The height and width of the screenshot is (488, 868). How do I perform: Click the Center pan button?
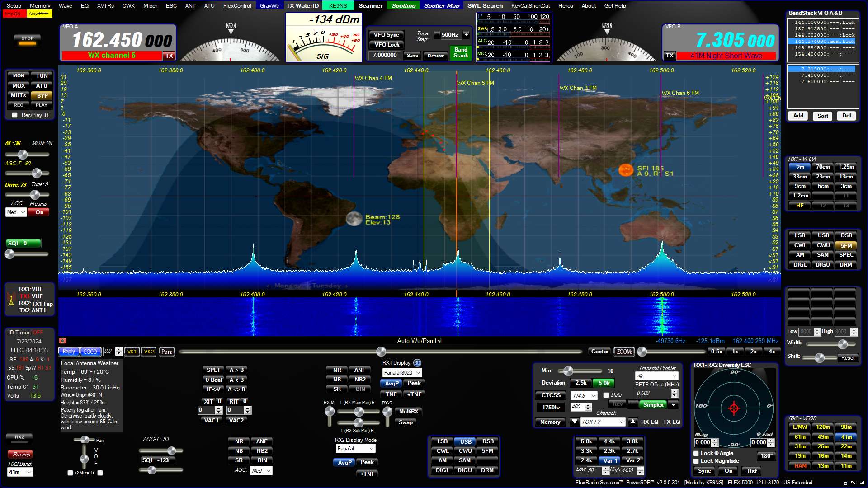(x=599, y=352)
